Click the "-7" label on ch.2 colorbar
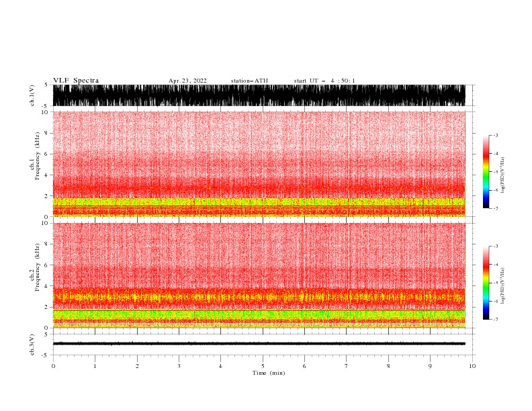 (x=496, y=320)
